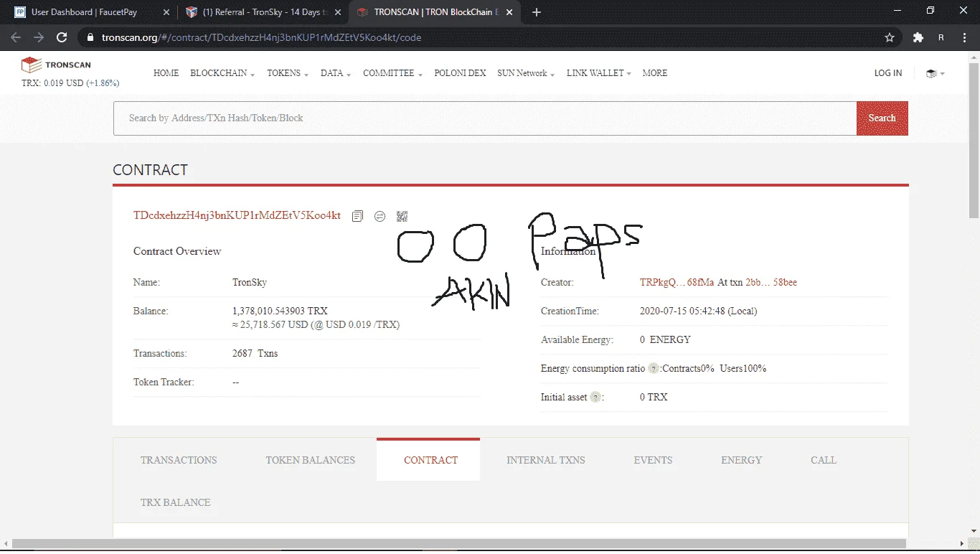Focus the Address/TXn Hash search field
This screenshot has width=980, height=554.
pyautogui.click(x=485, y=118)
